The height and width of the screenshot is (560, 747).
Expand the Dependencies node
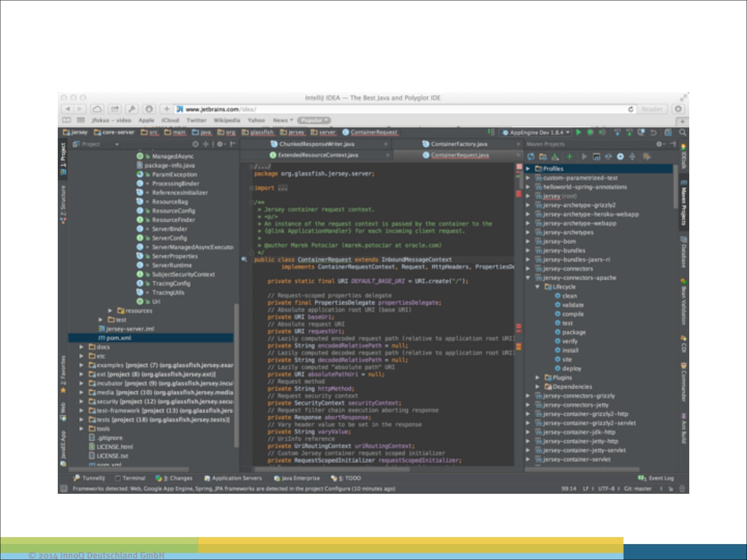[537, 387]
